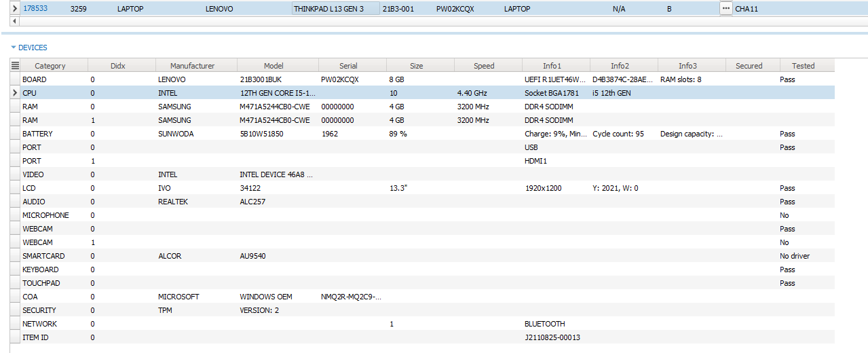Screen dimensions: 868x353
Task: Select the VIDEO row
Action: point(423,174)
